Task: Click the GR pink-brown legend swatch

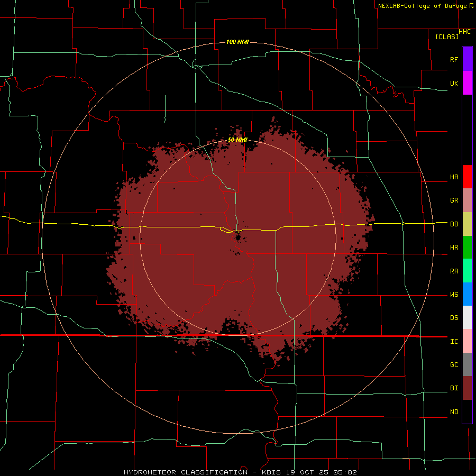Action: tap(467, 200)
